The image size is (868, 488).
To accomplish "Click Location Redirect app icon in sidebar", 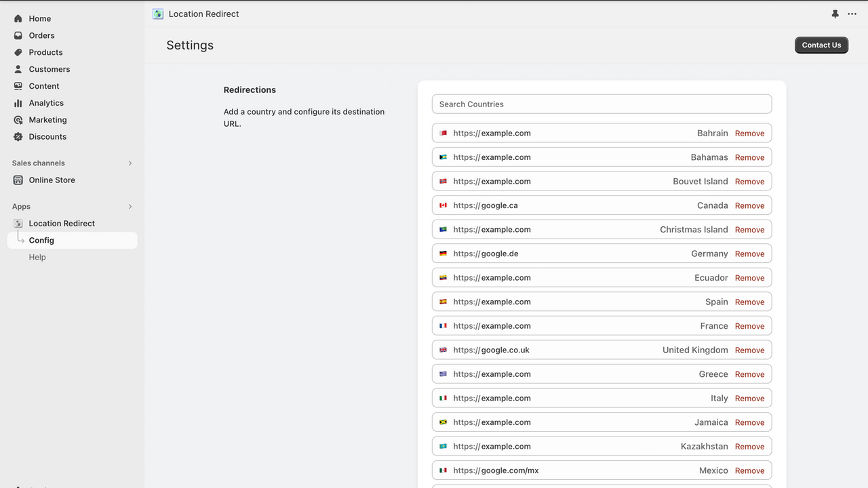I will coord(18,224).
